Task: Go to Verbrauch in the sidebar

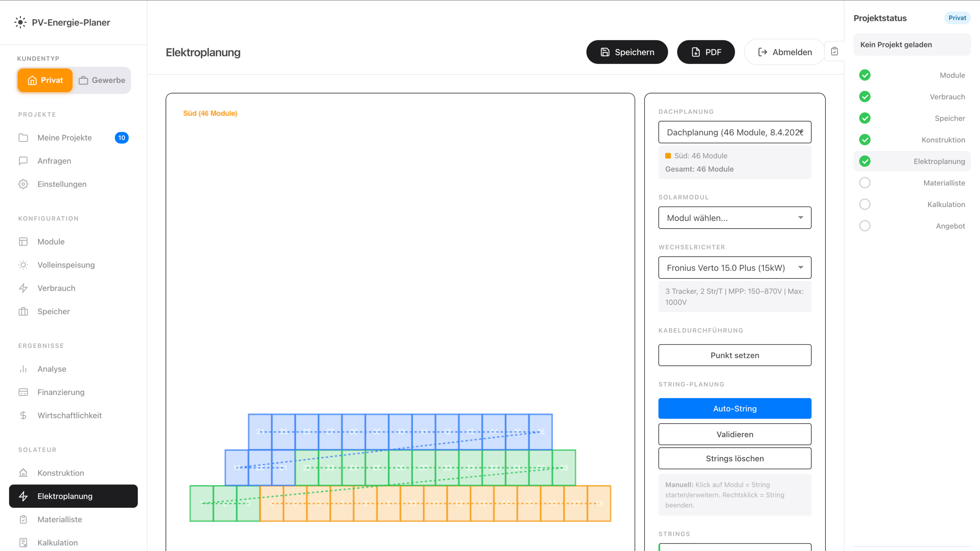Action: pos(56,288)
